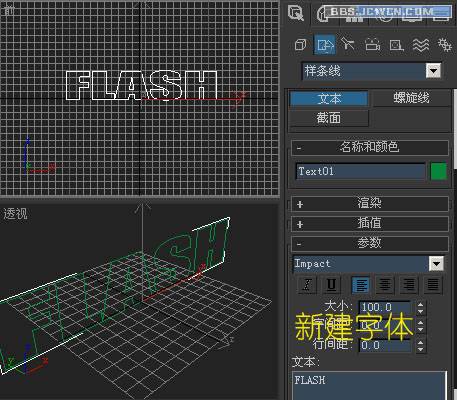
Task: Click the zoom region icon at top
Action: coord(295,14)
